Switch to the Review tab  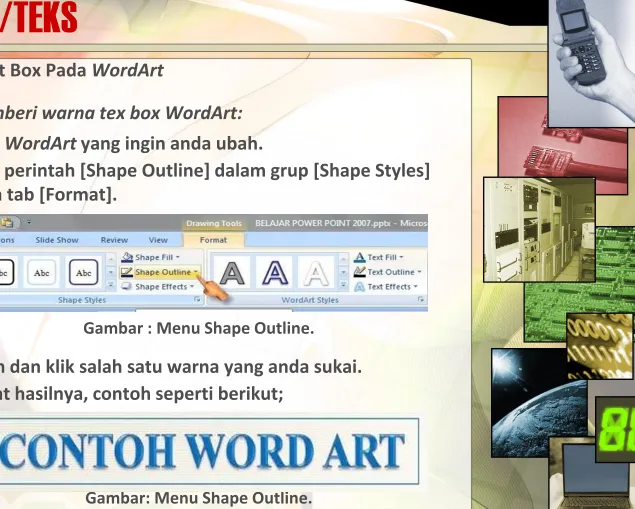114,240
